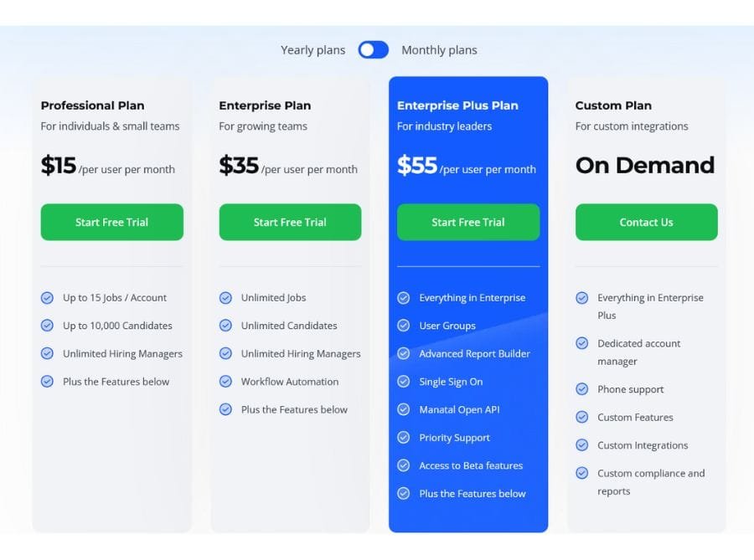The image size is (754, 560).
Task: Click checkmark icon next to Up to 10,000 Candidates
Action: tap(47, 326)
